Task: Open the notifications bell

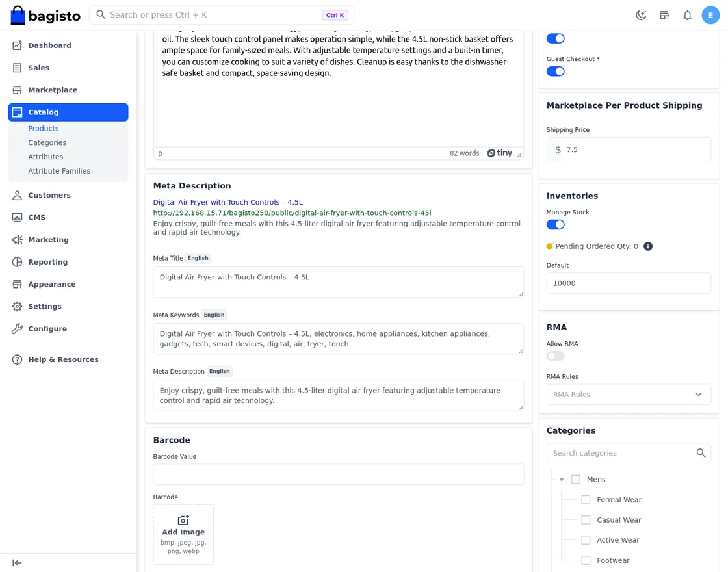Action: 687,16
